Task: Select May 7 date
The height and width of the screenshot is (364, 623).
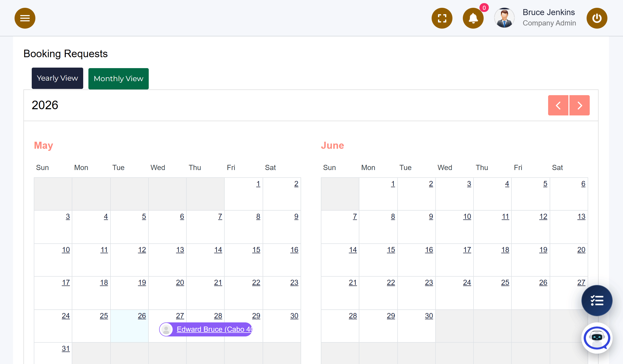Action: click(220, 217)
